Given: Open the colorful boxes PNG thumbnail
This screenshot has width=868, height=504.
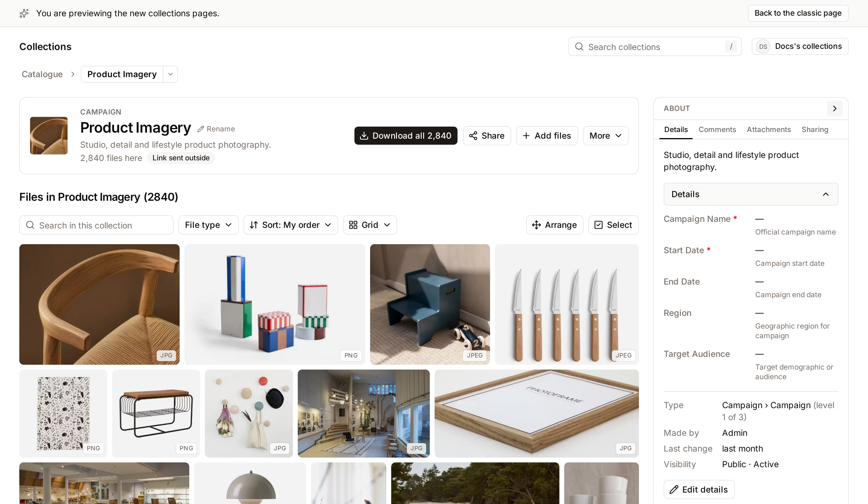Looking at the screenshot, I should [x=275, y=304].
